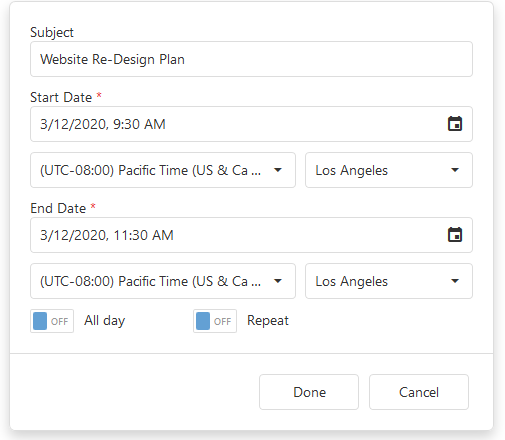Open Start Date time zone dropdown
The height and width of the screenshot is (440, 505).
click(163, 170)
